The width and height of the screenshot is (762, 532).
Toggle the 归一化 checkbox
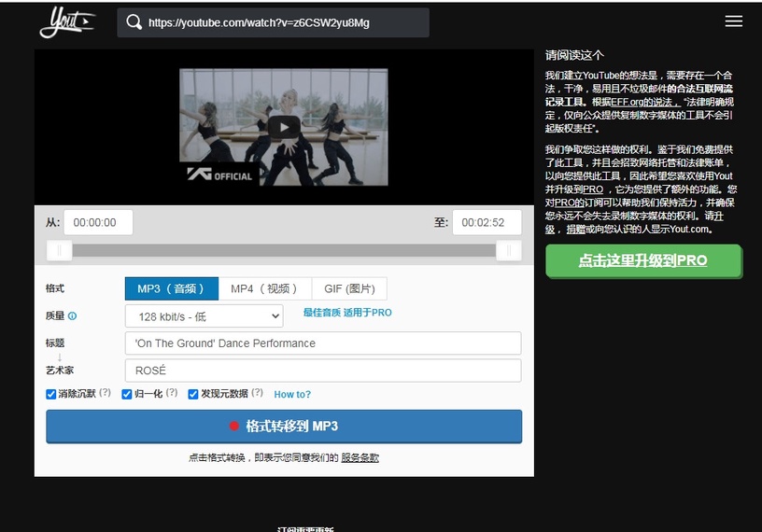pos(127,394)
